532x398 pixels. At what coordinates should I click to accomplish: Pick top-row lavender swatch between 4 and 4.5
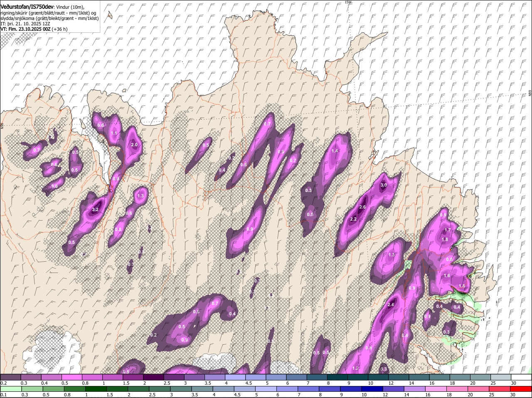(x=235, y=377)
